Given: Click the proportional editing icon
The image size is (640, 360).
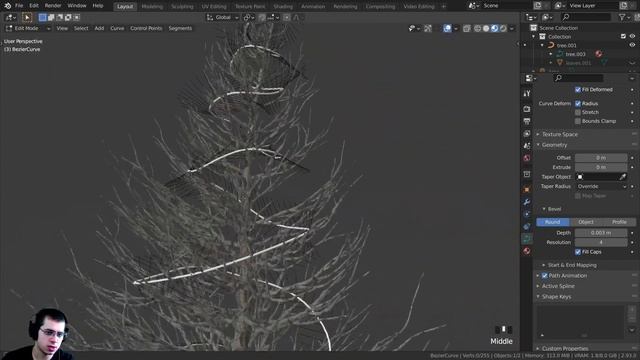Looking at the screenshot, I should [x=287, y=18].
